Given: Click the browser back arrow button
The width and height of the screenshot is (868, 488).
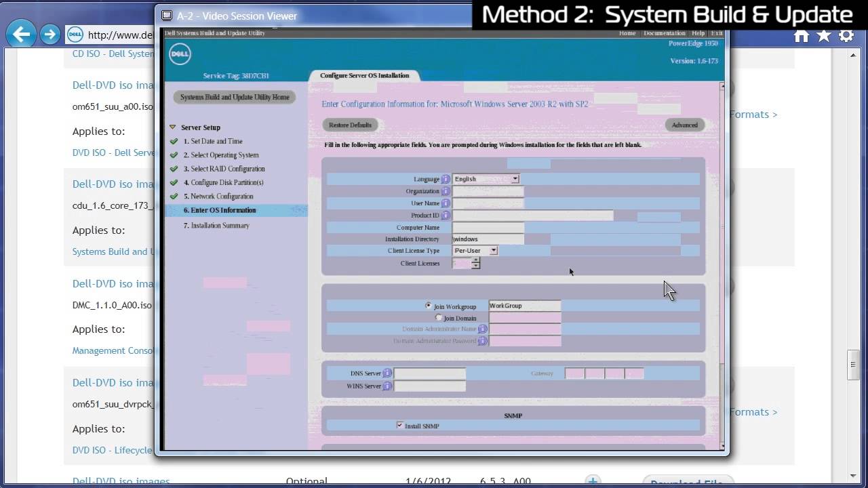Looking at the screenshot, I should (21, 34).
